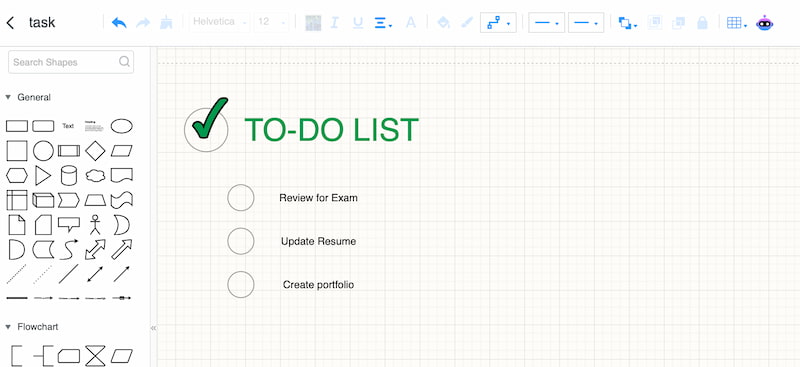Select the cube shape
Screen dimensions: 800x367
click(x=43, y=200)
